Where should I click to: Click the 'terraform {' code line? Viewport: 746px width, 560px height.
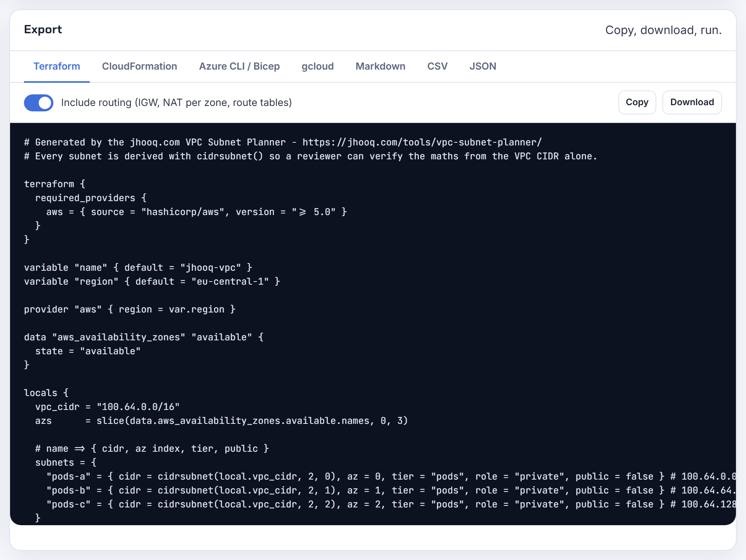pyautogui.click(x=55, y=184)
